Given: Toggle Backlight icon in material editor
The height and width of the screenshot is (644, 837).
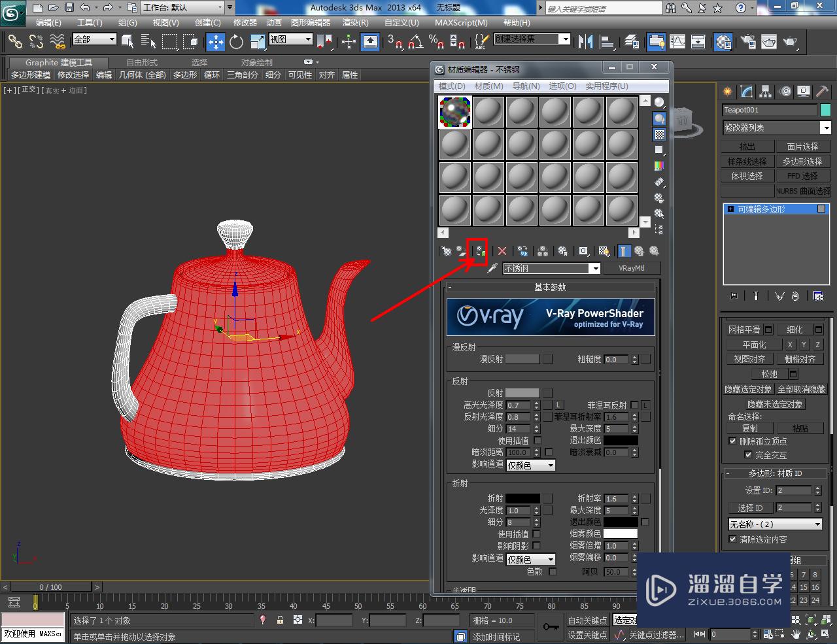Looking at the screenshot, I should (660, 118).
